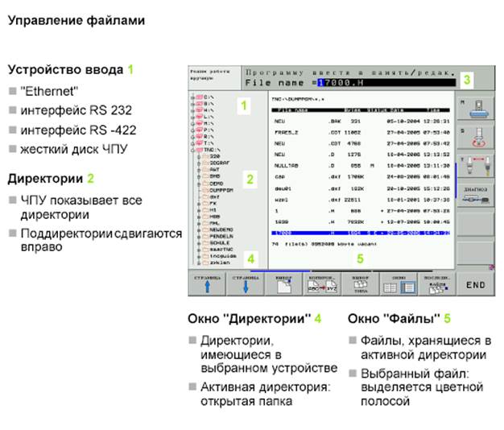The height and width of the screenshot is (430, 504).
Task: Go to next page with down-arrow softkey
Action: pos(246,284)
